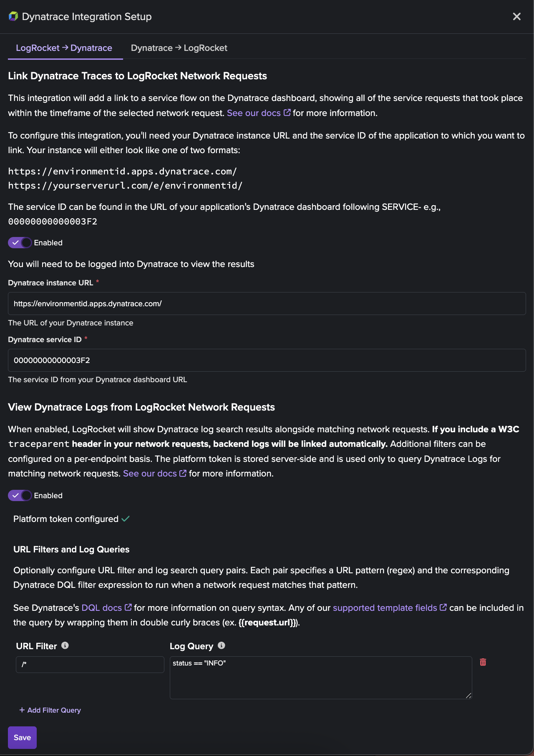534x756 pixels.
Task: Focus the Dynatrace instance URL field
Action: point(267,303)
